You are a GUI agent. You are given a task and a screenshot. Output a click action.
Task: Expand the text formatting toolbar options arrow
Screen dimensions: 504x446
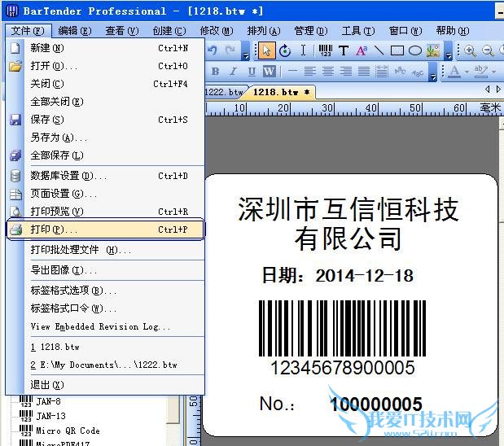pyautogui.click(x=433, y=75)
